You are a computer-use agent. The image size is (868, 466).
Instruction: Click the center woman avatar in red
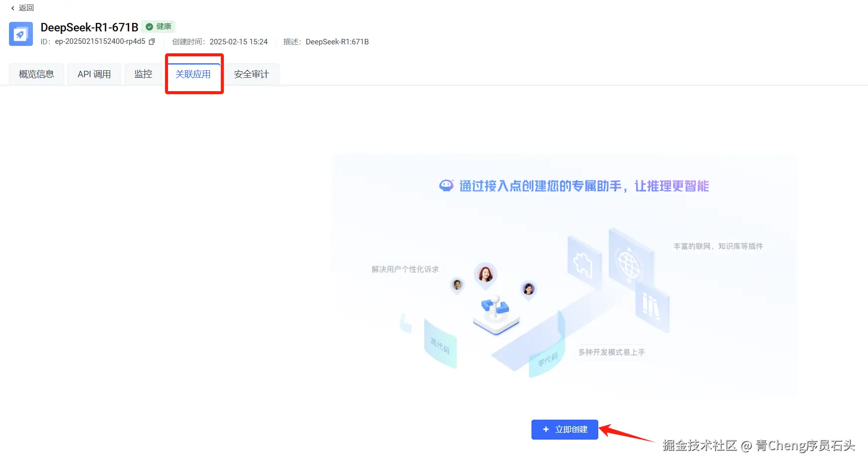coord(486,275)
